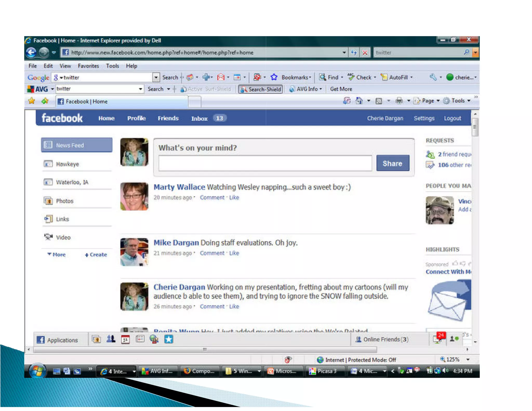
Task: Open the AVG search box dropdown arrow
Action: (140, 89)
